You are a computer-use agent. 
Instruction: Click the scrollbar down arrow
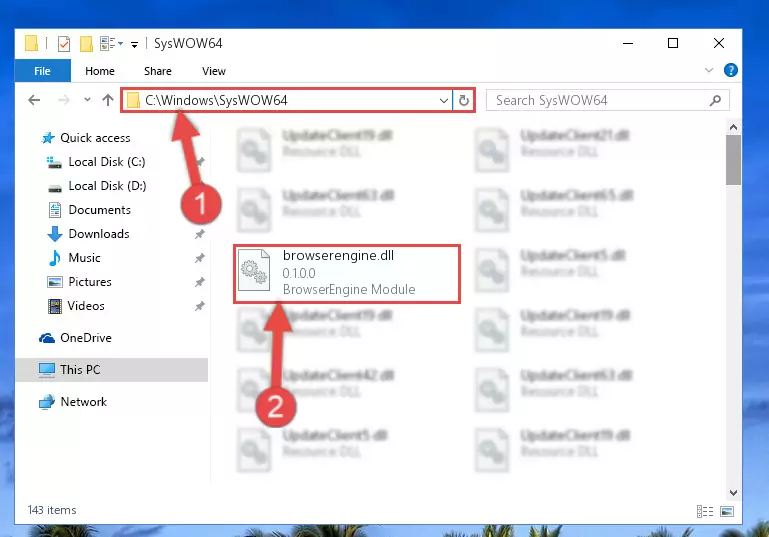pos(733,492)
